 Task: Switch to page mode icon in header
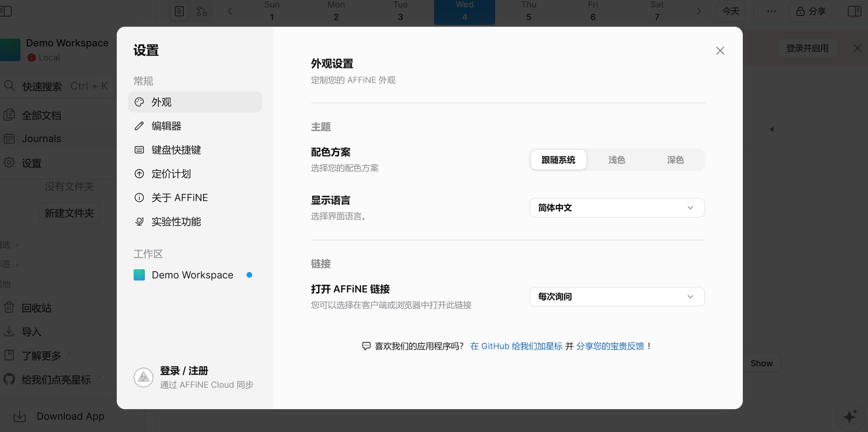pyautogui.click(x=179, y=11)
